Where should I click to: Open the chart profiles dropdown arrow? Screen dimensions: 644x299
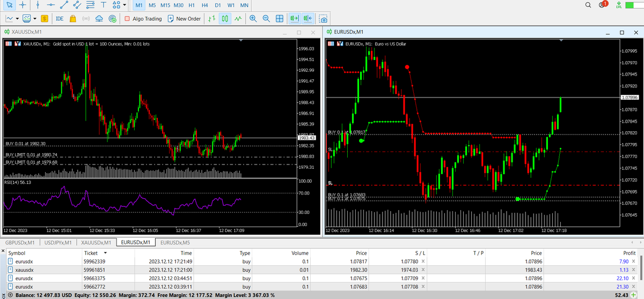(x=35, y=18)
